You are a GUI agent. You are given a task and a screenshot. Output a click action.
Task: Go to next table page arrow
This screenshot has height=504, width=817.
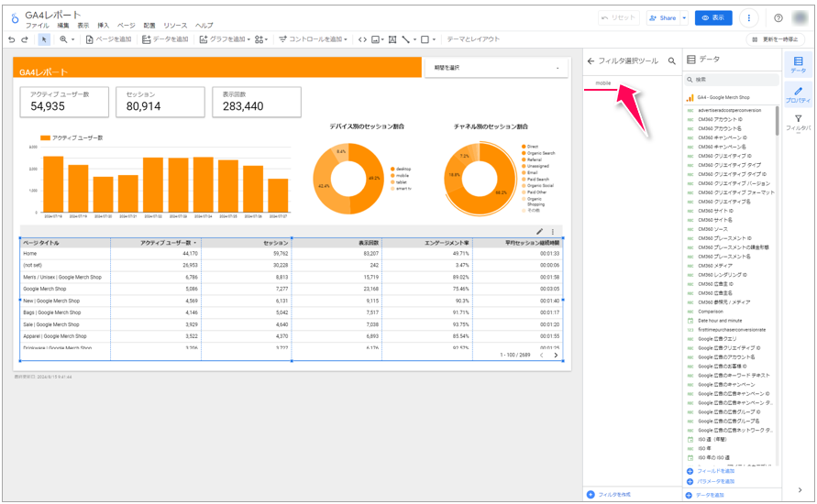click(x=556, y=356)
